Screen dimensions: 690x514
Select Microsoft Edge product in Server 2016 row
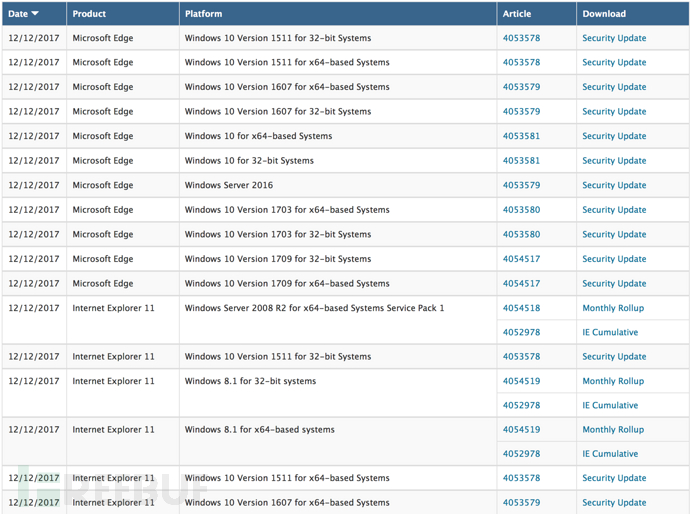click(103, 185)
